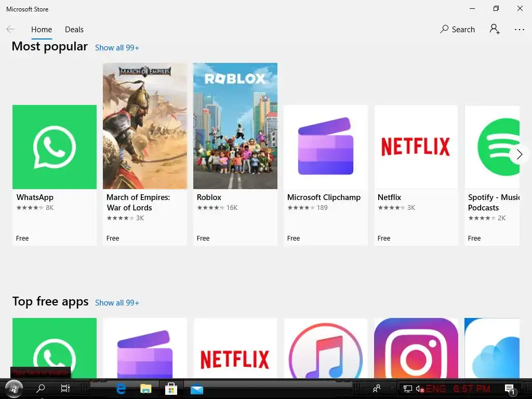Image resolution: width=532 pixels, height=399 pixels.
Task: Open Task View on the taskbar
Action: [x=65, y=388]
